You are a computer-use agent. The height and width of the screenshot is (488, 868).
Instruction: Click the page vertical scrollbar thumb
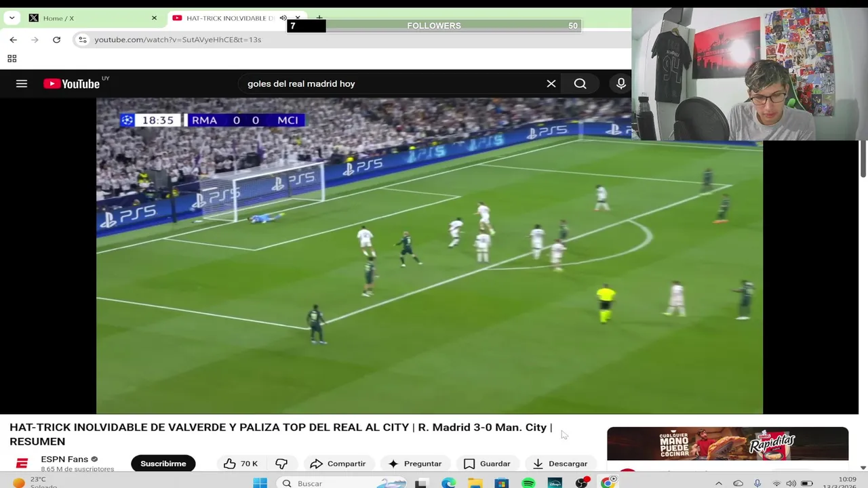click(863, 159)
